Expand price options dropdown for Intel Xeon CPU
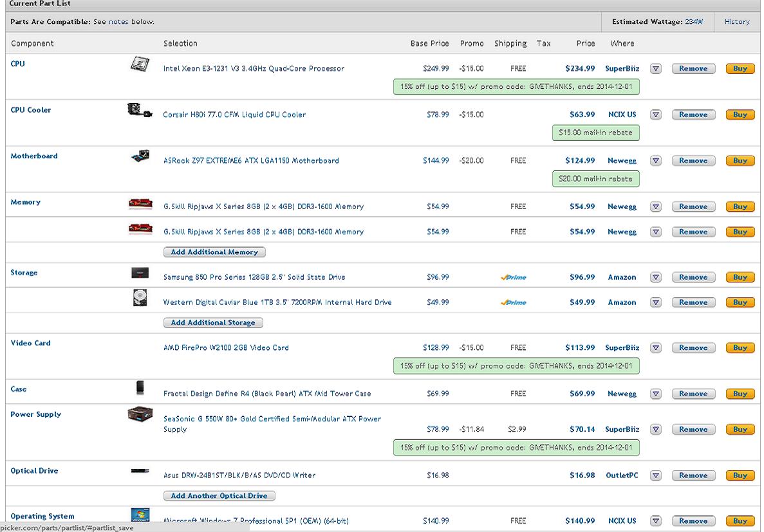The height and width of the screenshot is (532, 764). click(656, 69)
